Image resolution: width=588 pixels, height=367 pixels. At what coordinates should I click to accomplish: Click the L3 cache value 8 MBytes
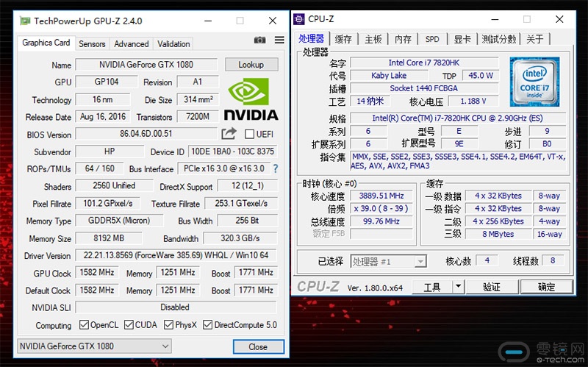[x=498, y=234]
